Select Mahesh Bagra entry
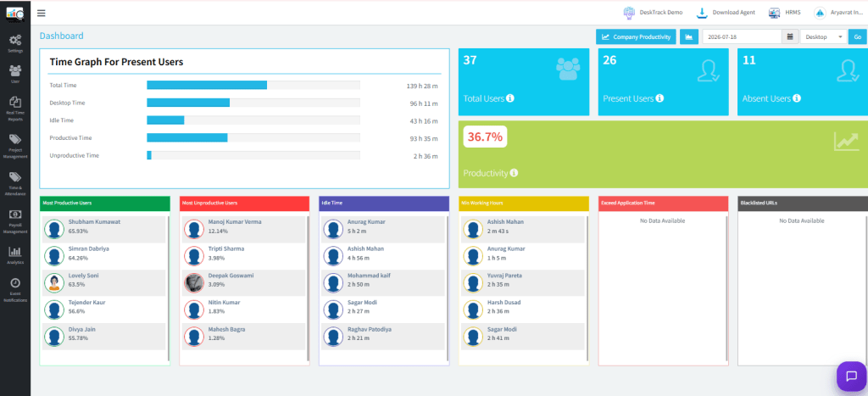Image resolution: width=868 pixels, height=396 pixels. pyautogui.click(x=243, y=337)
